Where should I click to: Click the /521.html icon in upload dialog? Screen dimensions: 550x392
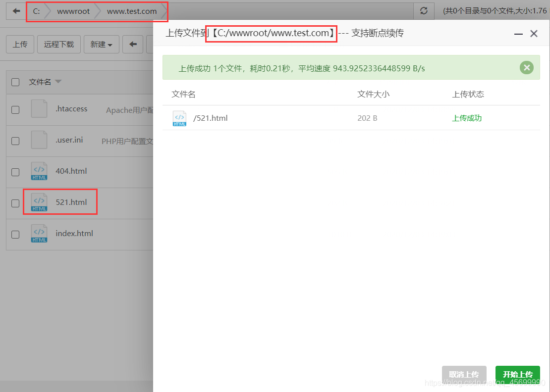(179, 118)
